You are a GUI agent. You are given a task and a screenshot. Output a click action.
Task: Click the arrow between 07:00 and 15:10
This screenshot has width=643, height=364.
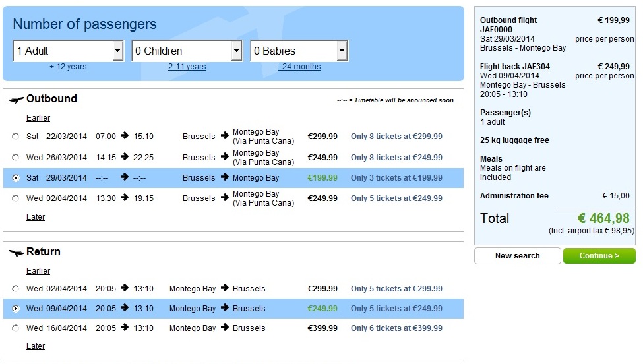pos(125,136)
